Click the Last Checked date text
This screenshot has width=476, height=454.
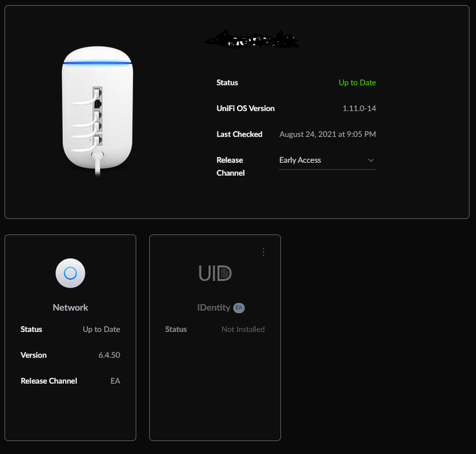tap(328, 134)
